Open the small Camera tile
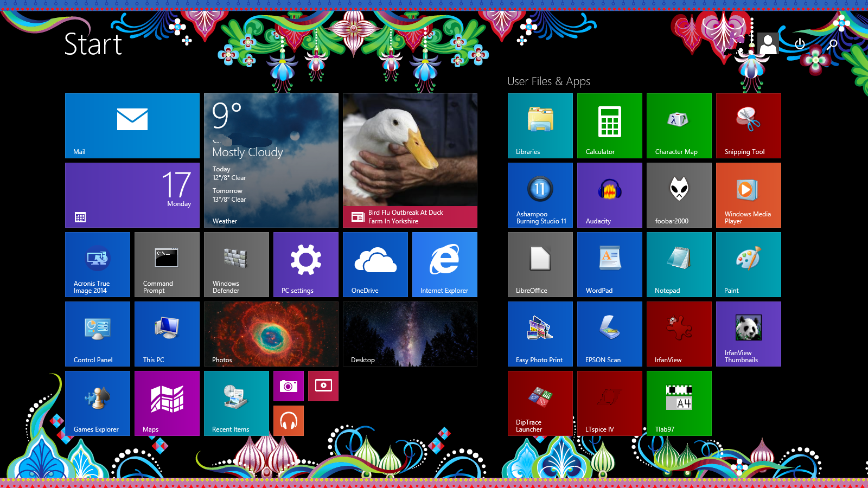 click(x=289, y=386)
